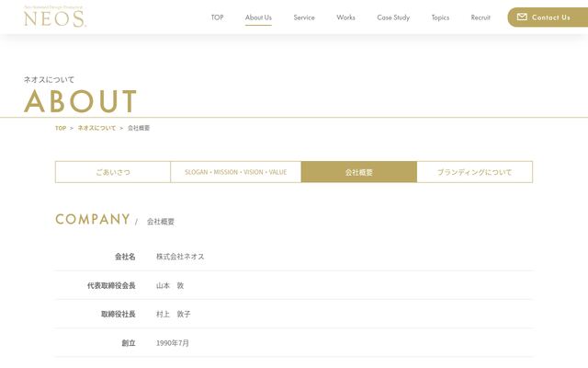
Task: Click the 代表取締役会長 label
Action: [111, 286]
